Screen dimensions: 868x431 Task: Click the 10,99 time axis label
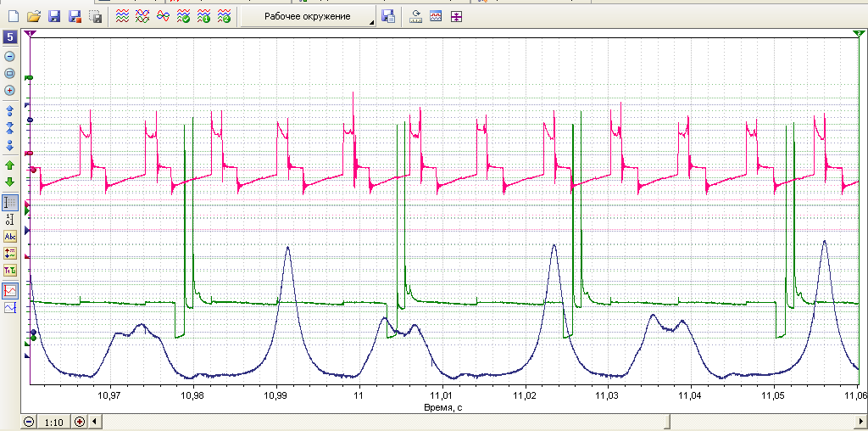coord(276,397)
